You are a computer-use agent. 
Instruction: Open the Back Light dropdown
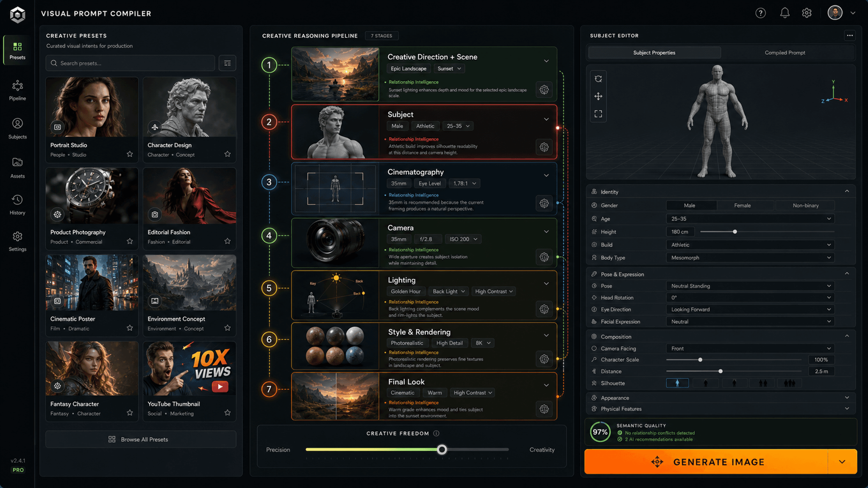point(449,291)
